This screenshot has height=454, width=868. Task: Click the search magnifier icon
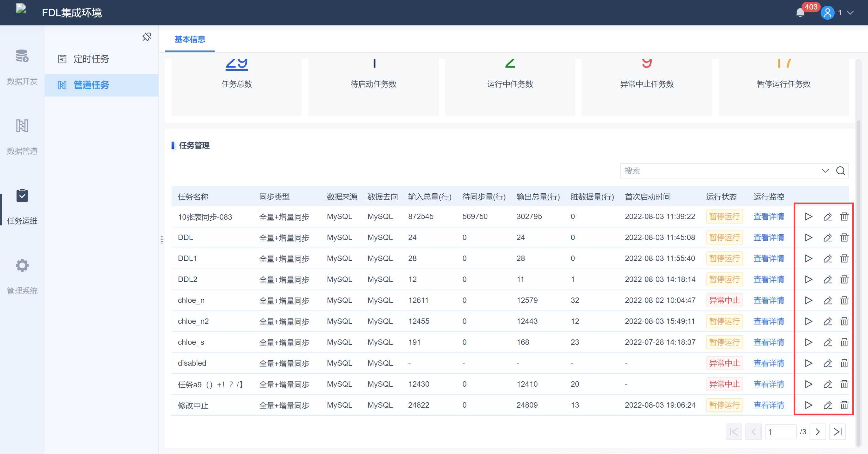tap(840, 171)
